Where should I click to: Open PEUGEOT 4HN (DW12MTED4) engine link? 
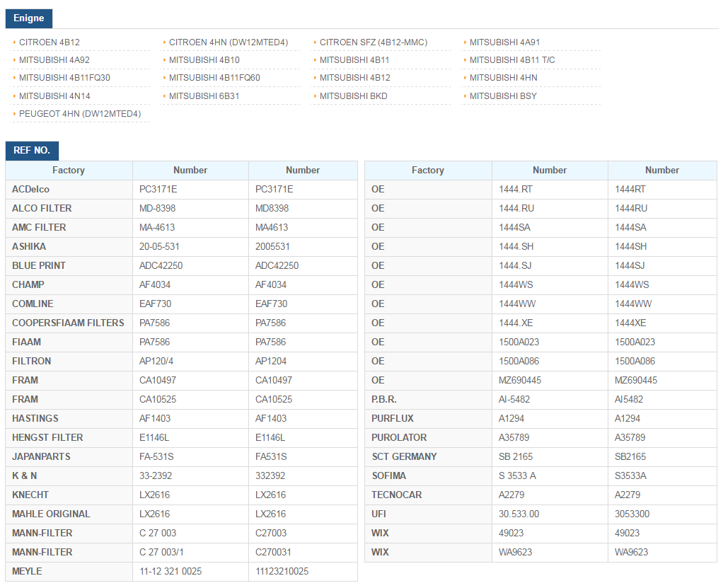tap(80, 114)
